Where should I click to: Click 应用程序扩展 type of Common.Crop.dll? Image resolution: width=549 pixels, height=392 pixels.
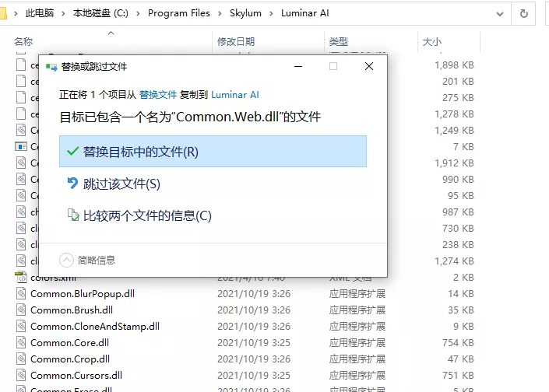click(357, 359)
